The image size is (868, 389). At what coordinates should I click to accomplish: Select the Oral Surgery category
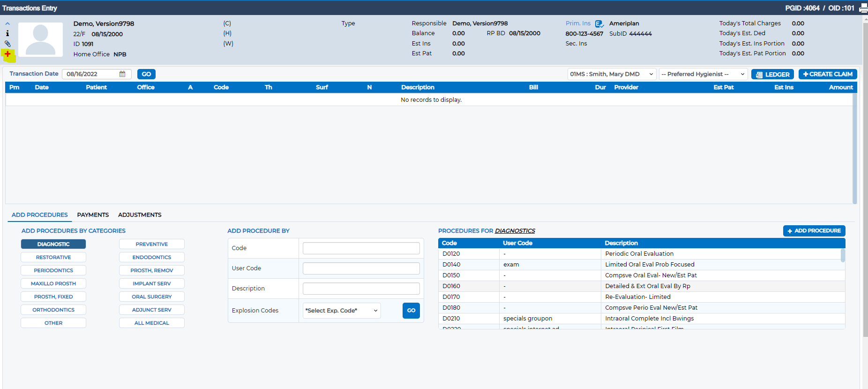[152, 297]
